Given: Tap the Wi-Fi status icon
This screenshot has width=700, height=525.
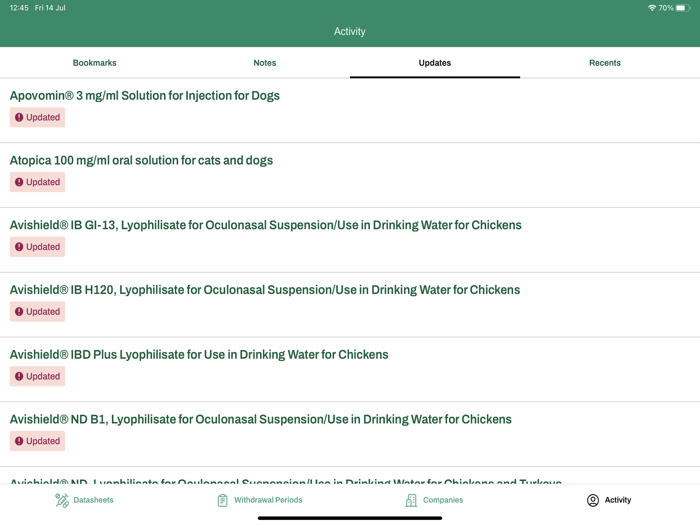Looking at the screenshot, I should coord(652,8).
